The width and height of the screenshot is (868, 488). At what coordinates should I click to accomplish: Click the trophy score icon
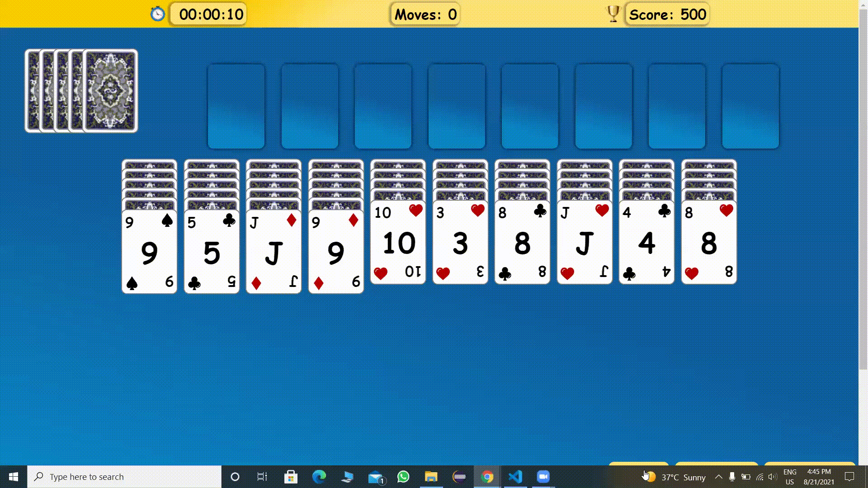tap(613, 14)
